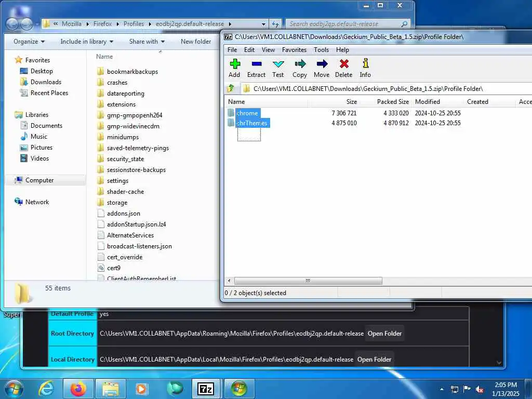The image size is (532, 399).
Task: Sort 7-Zip list by Packed Size column
Action: (386, 102)
